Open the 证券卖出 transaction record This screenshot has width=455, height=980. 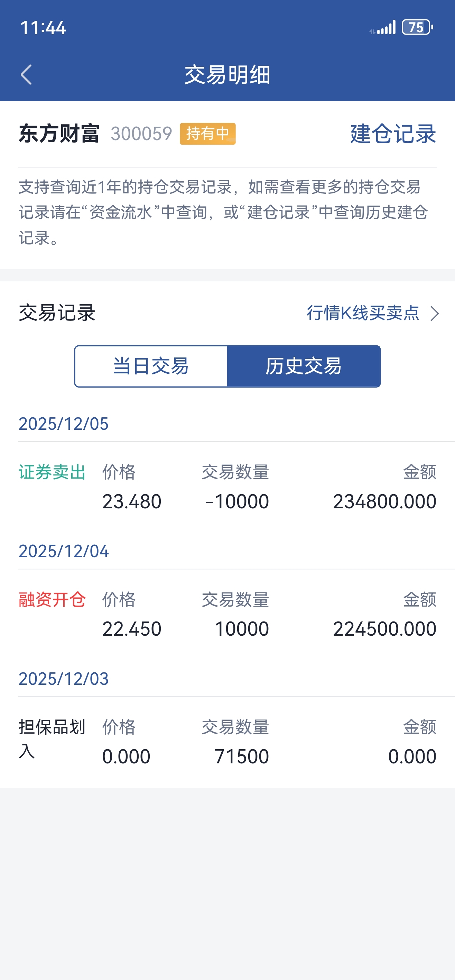tap(52, 472)
